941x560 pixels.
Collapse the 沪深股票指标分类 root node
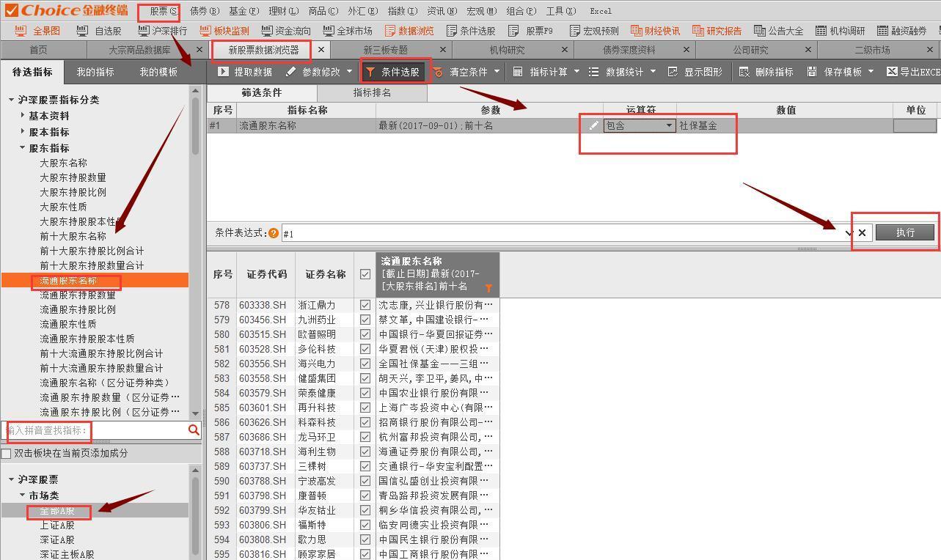click(x=12, y=100)
